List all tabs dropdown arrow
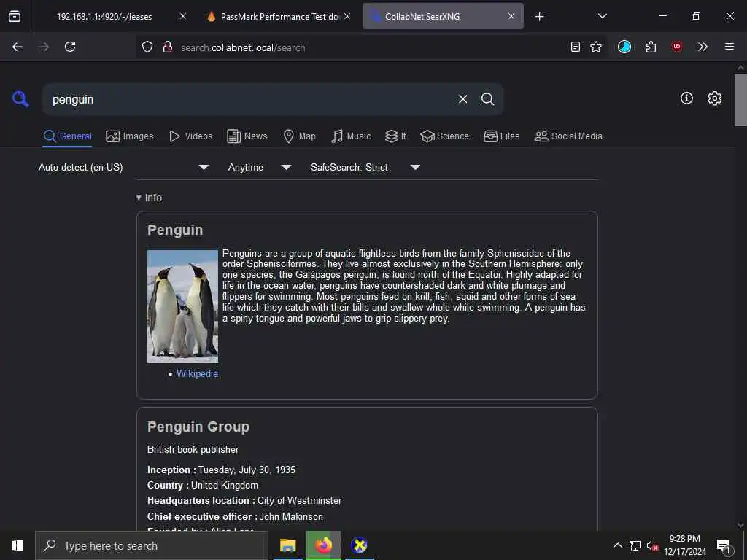The height and width of the screenshot is (560, 747). [602, 16]
